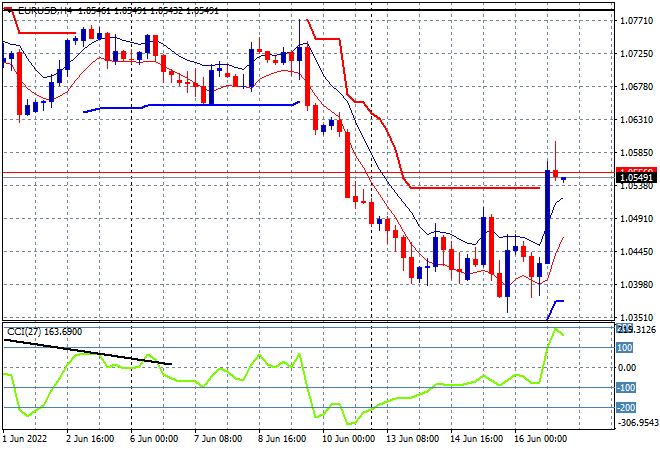Click the 1.06780 price axis label

coord(636,87)
